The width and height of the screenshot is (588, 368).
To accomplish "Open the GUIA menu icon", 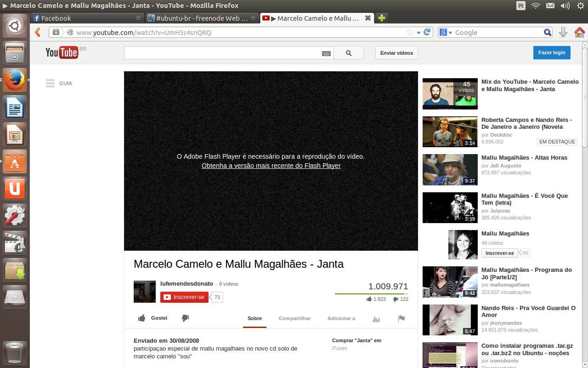I will click(50, 83).
